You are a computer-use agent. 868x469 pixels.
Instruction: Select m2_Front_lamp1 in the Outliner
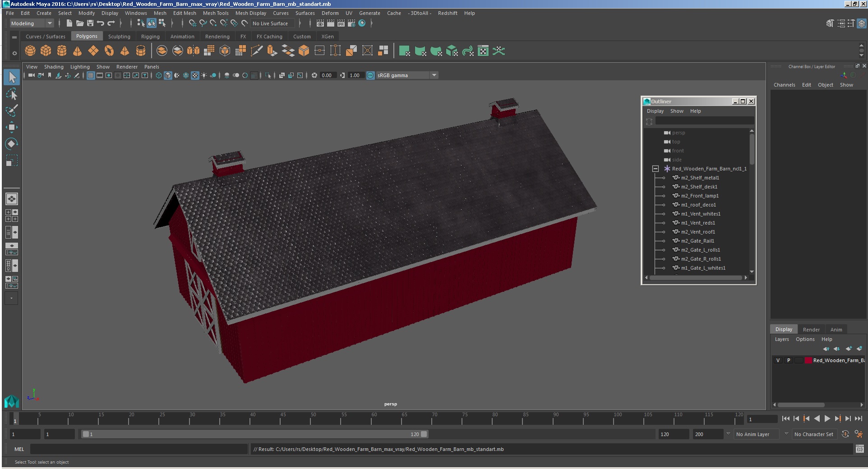700,196
